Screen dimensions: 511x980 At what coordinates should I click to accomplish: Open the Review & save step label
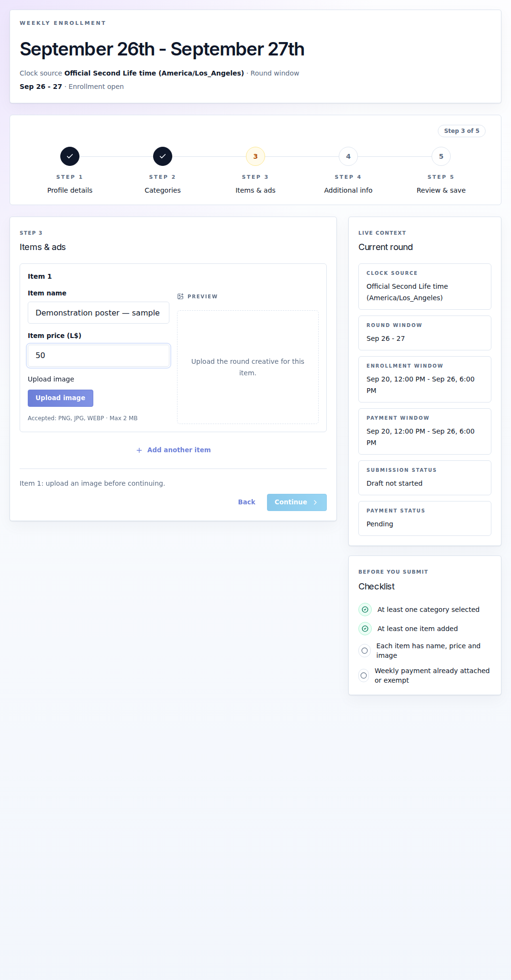pyautogui.click(x=441, y=190)
